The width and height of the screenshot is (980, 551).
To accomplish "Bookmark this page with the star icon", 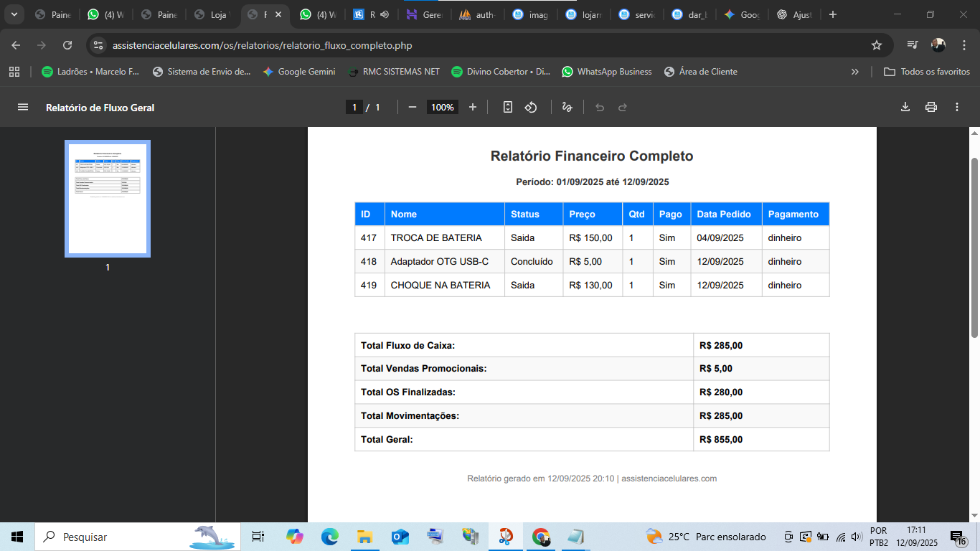I will coord(876,45).
